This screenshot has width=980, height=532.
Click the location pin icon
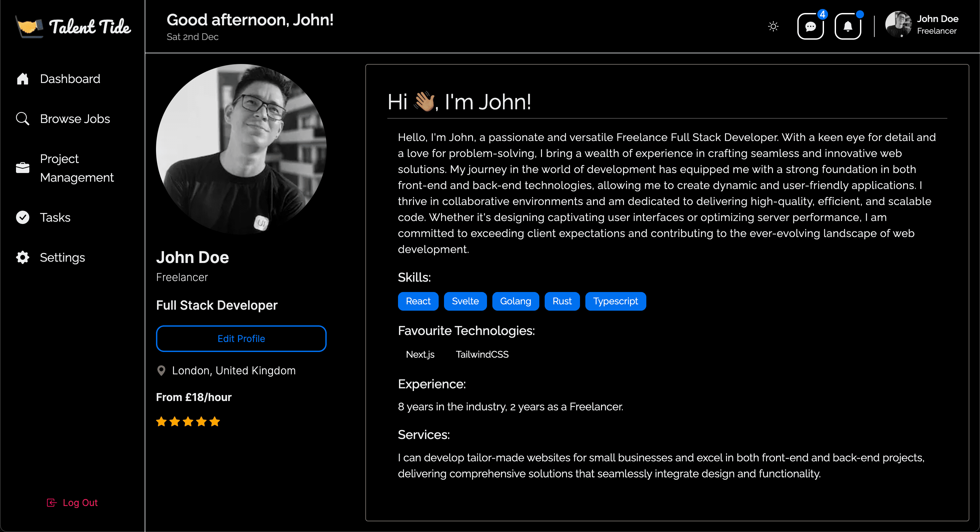tap(161, 371)
